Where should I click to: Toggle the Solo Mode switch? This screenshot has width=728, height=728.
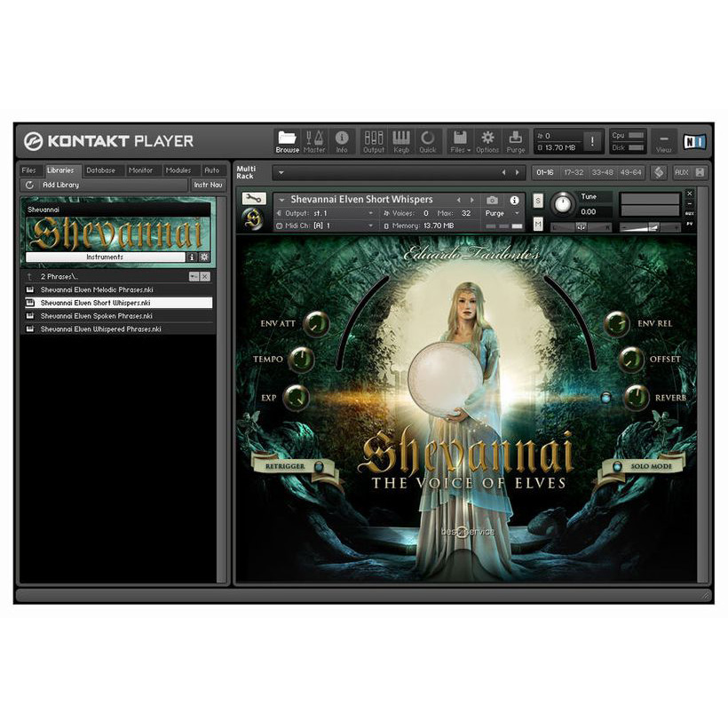(617, 466)
